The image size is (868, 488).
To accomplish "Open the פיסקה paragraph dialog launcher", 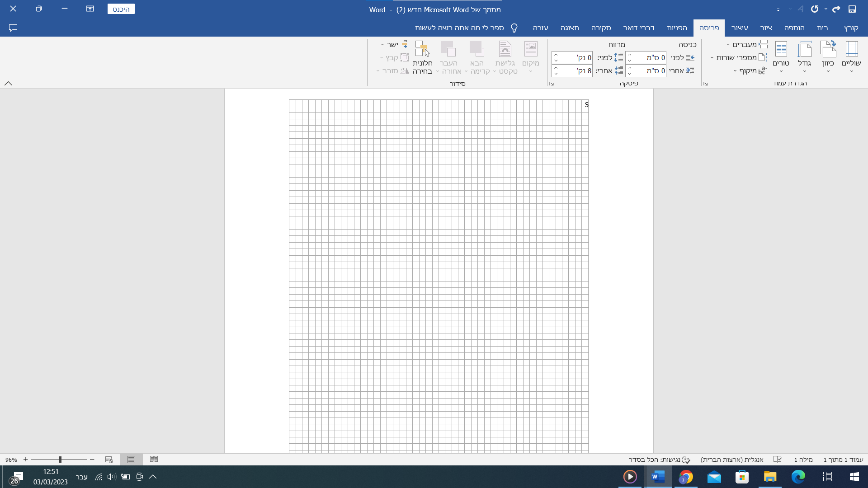I will [x=552, y=84].
